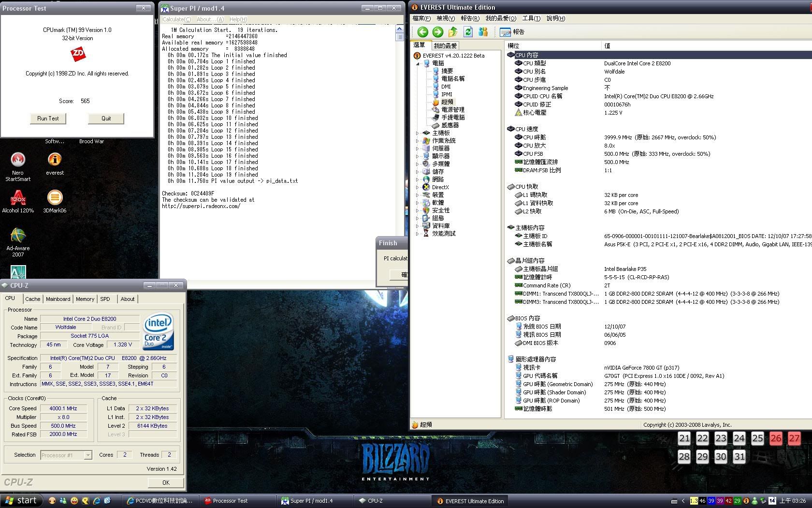Click the EVEREST root node v4.20.1222 Beta

pos(453,56)
